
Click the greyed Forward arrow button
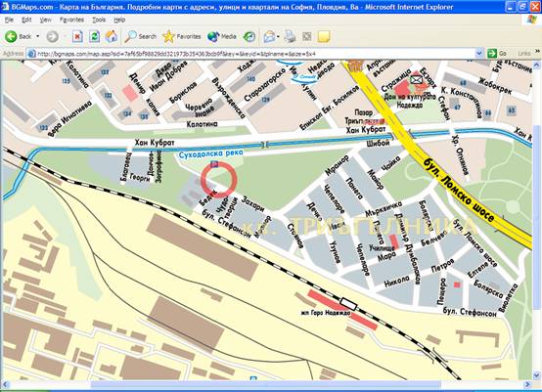53,36
